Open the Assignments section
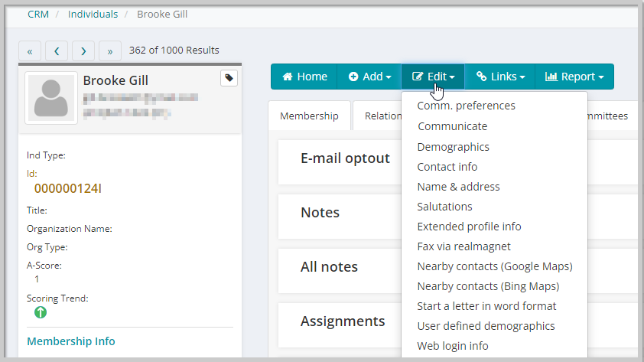 343,321
